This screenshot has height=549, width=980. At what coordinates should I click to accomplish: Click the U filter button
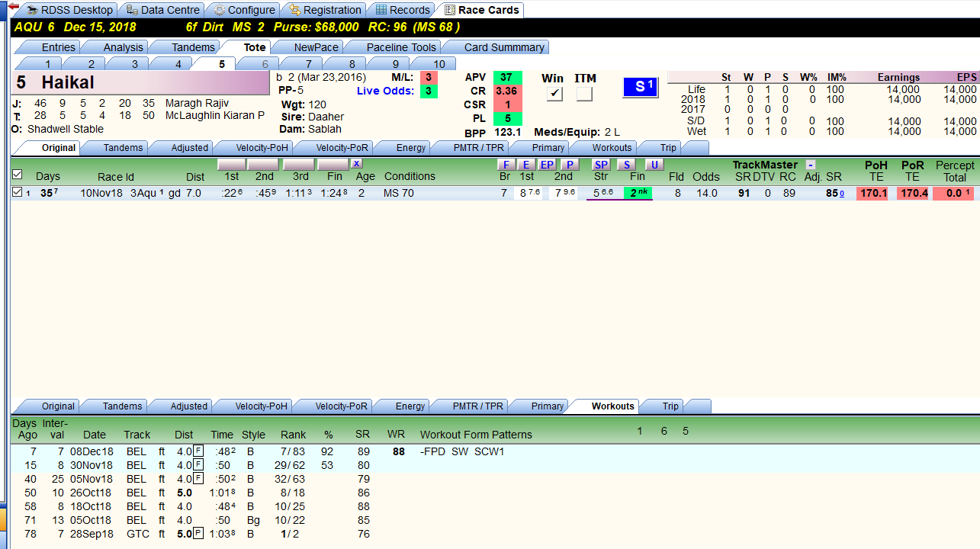pos(654,165)
